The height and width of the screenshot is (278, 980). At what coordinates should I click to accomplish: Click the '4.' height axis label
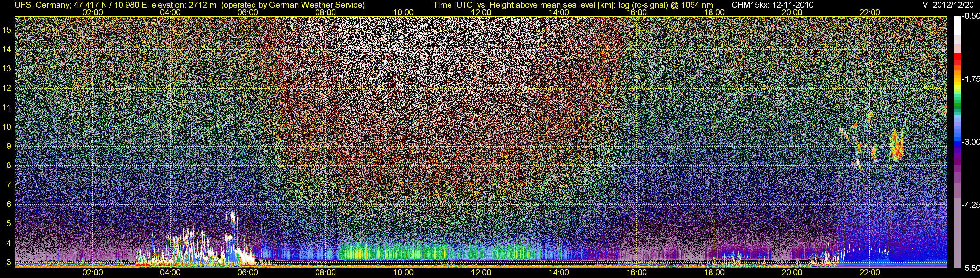[9, 243]
